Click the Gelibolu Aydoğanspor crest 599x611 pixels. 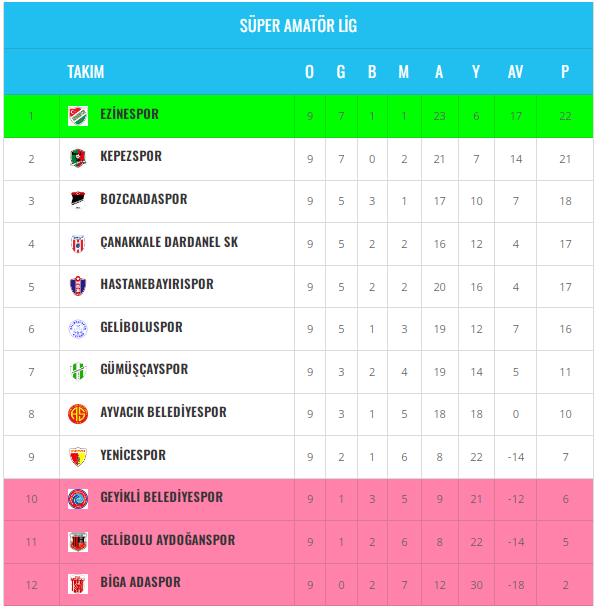(x=78, y=542)
